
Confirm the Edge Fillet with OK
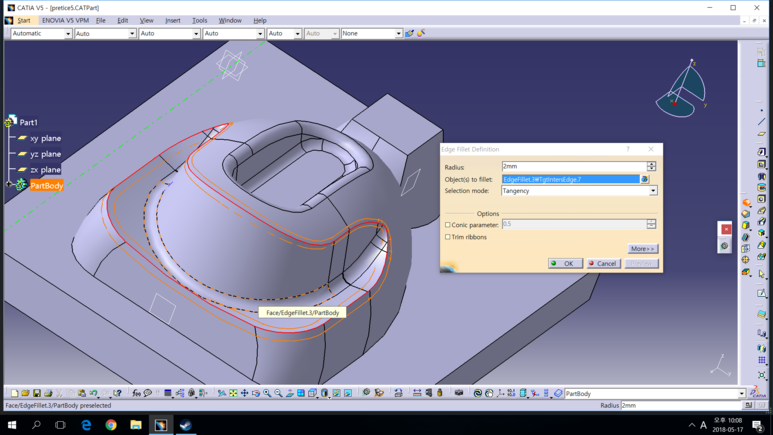point(565,263)
